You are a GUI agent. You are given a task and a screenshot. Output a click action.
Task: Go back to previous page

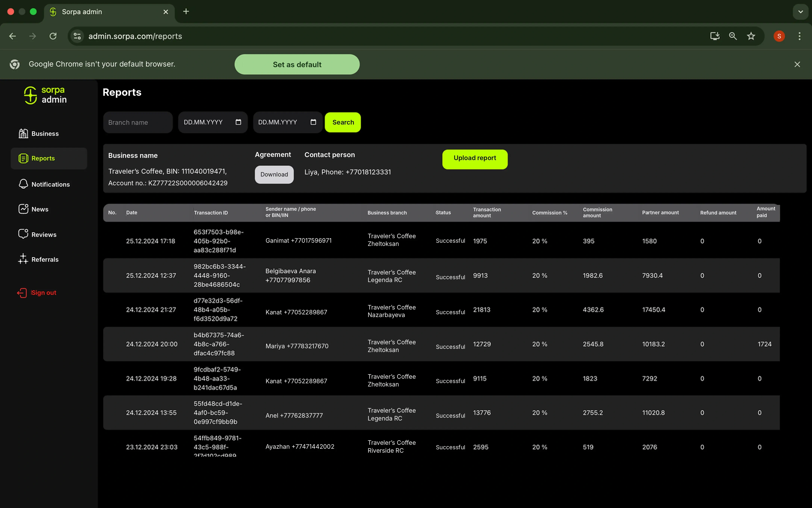tap(13, 36)
